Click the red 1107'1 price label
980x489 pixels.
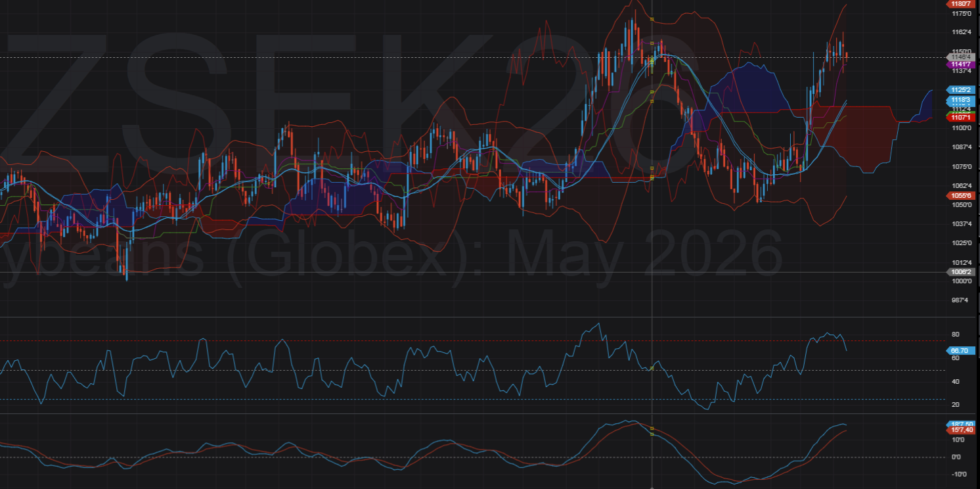click(x=961, y=117)
